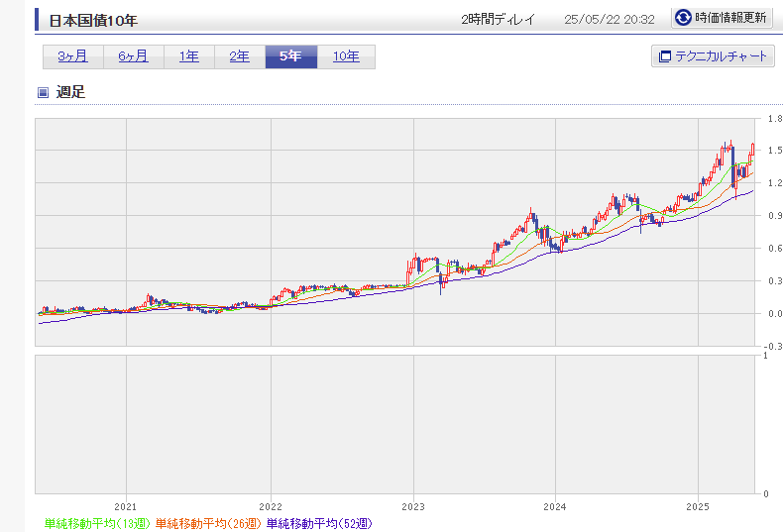Click the orange 単純移動平均(26週) legend

click(x=208, y=523)
